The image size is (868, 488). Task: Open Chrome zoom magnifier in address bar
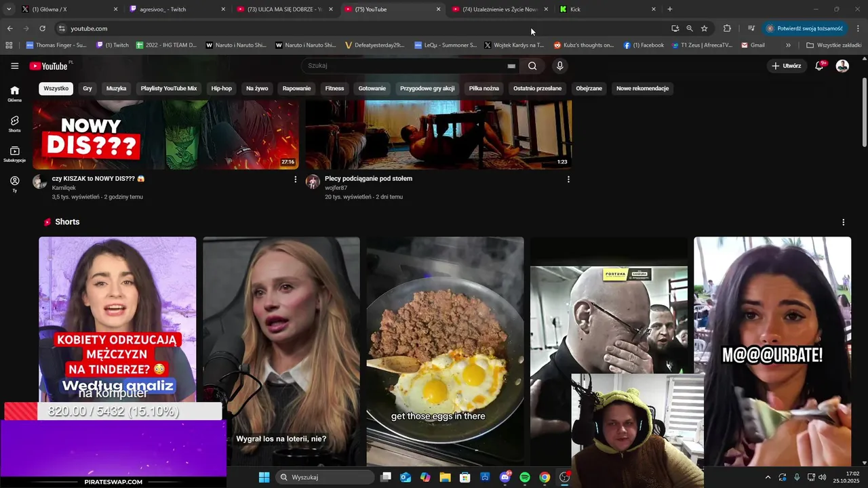[x=690, y=28]
